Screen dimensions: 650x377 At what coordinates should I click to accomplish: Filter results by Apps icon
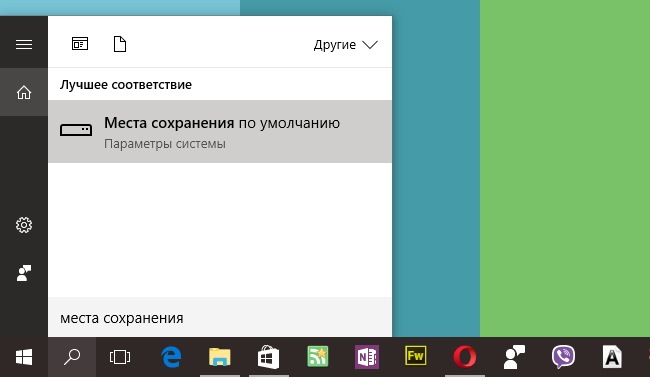pyautogui.click(x=80, y=44)
